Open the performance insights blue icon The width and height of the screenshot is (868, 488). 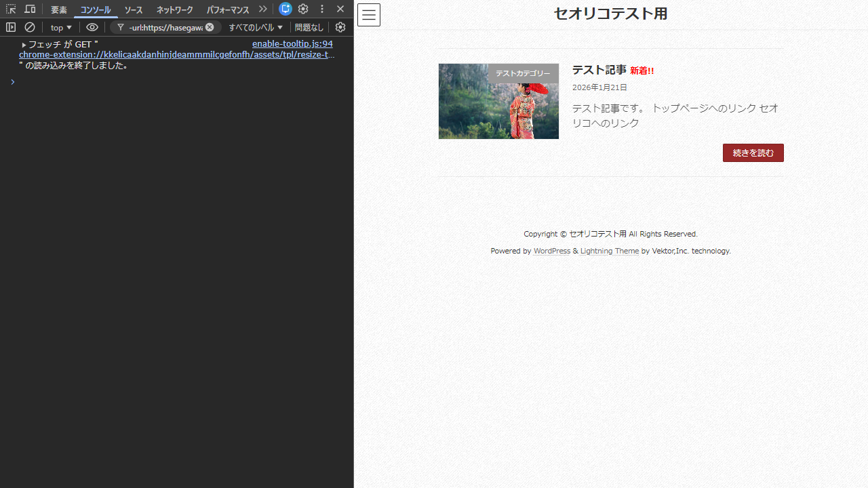[285, 9]
